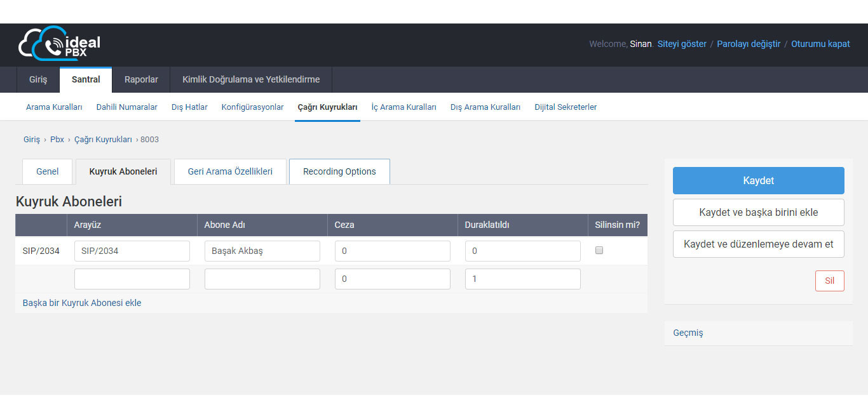Open the Santral main menu tab
Screen dimensions: 868x419
[86, 80]
